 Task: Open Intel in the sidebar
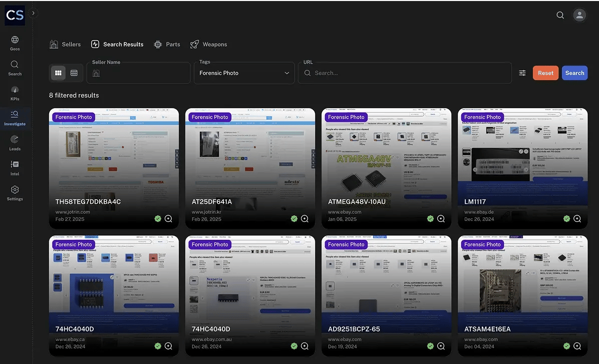[x=15, y=168]
